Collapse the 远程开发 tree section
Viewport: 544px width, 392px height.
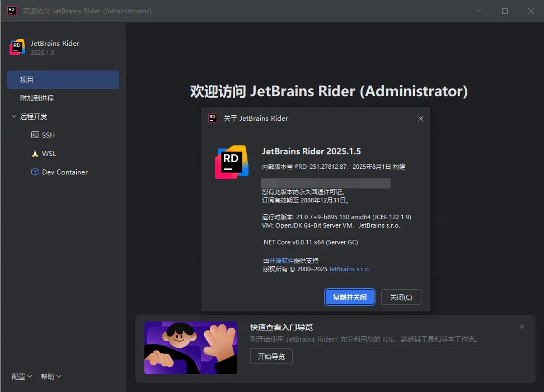pos(14,117)
